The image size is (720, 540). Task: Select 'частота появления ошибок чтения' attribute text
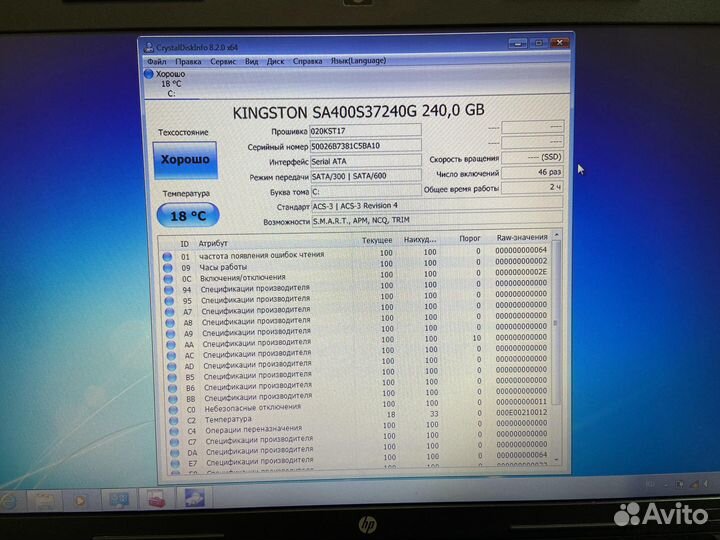coord(261,255)
